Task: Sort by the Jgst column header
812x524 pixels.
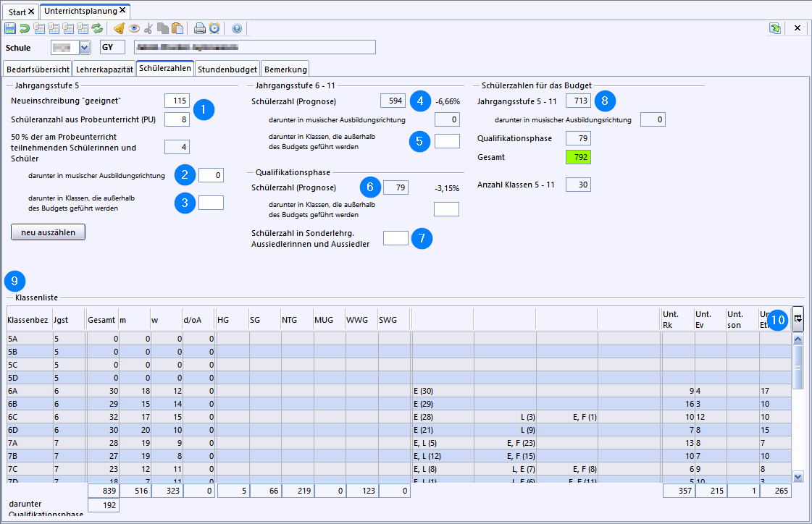Action: coord(68,320)
